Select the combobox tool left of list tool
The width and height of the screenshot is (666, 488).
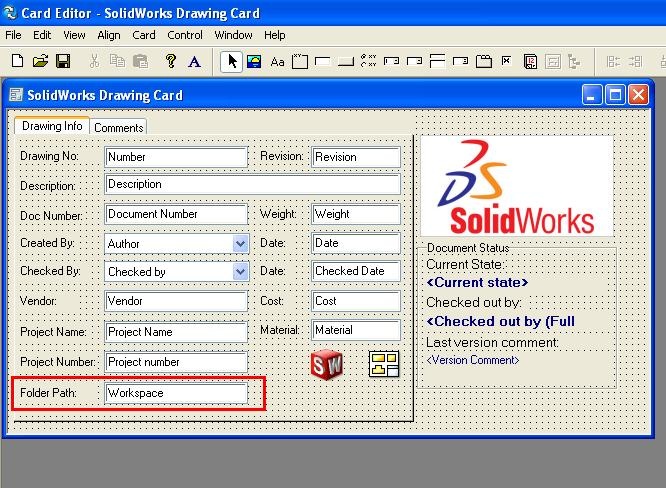tap(415, 61)
